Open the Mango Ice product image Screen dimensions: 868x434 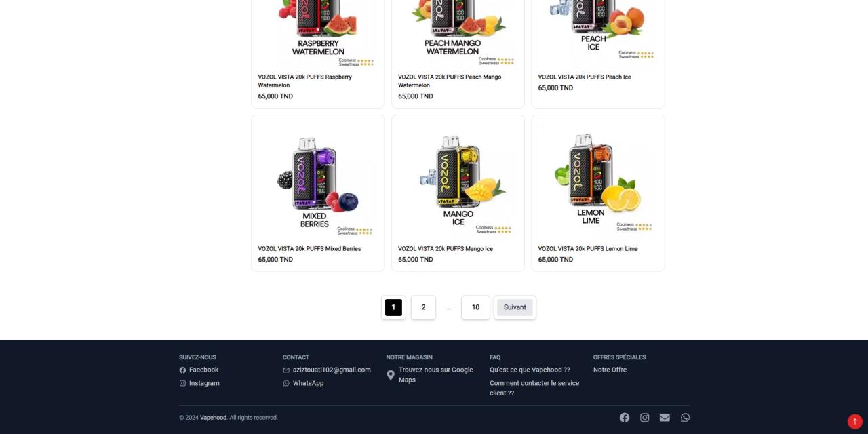458,180
